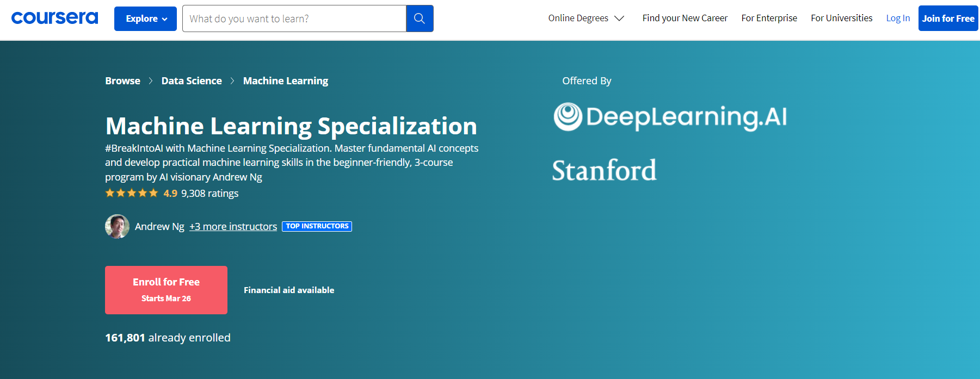Screen dimensions: 980x379
Task: Open Financial aid available link
Action: click(289, 290)
